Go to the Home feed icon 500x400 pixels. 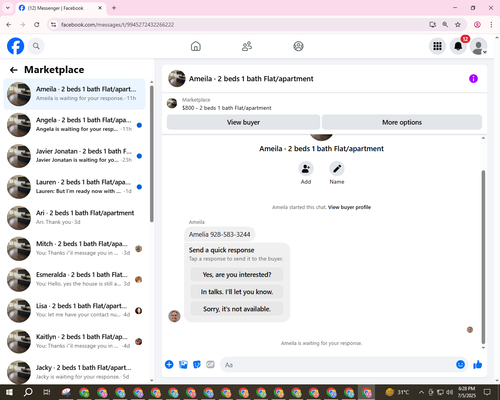(x=196, y=46)
